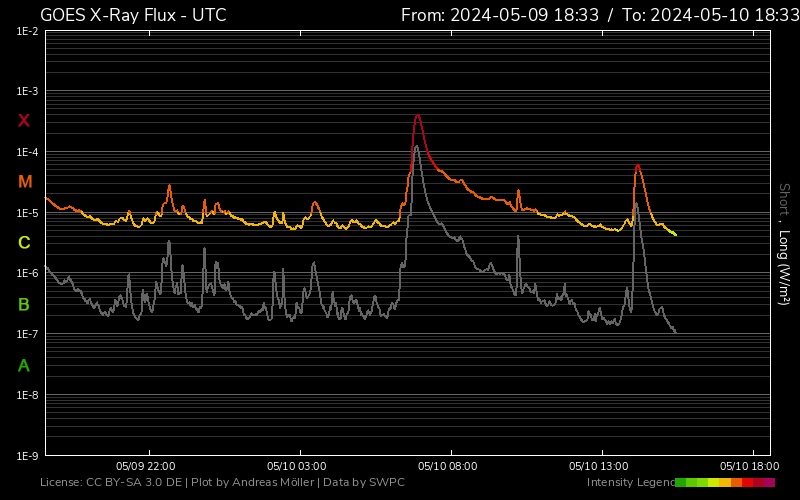Click the peak of the second large flare
800x500 pixels.
pyautogui.click(x=637, y=166)
